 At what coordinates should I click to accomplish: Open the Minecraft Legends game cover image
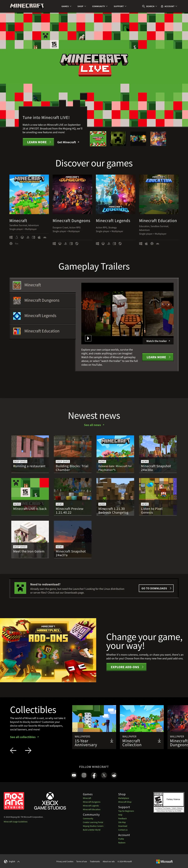[116, 194]
